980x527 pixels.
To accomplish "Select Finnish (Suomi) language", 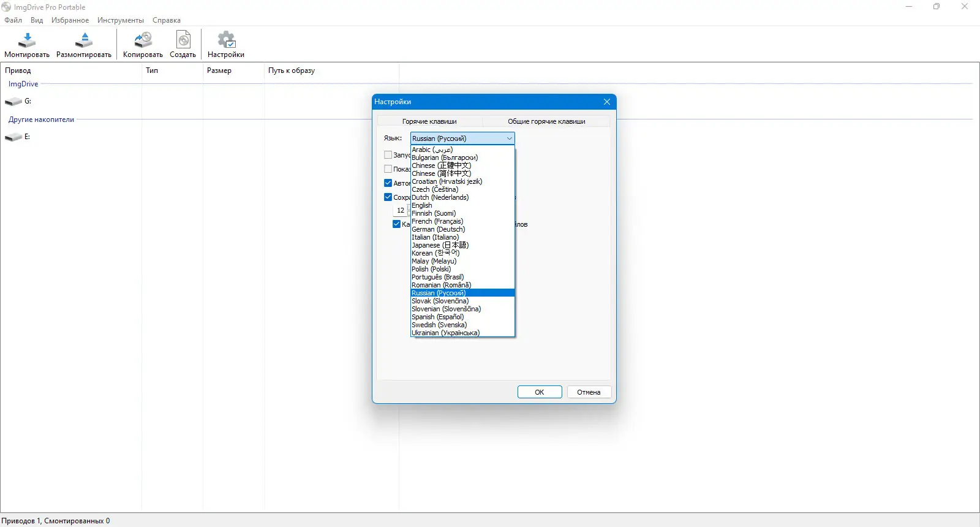I will pyautogui.click(x=462, y=213).
